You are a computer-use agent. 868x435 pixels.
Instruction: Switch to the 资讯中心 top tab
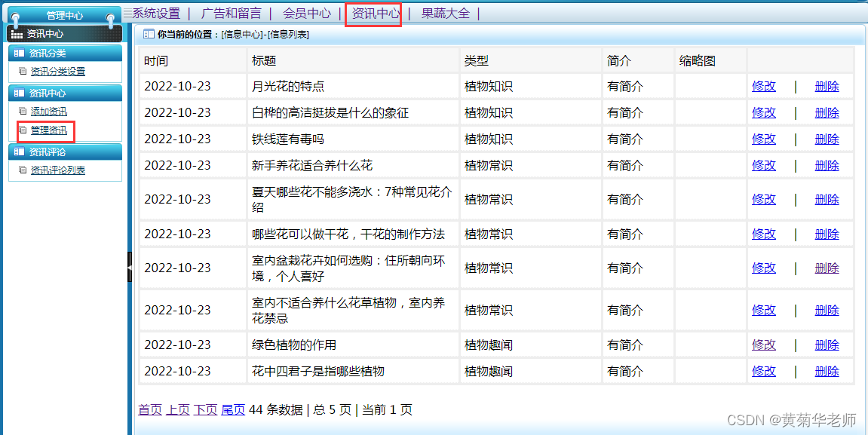(x=376, y=14)
